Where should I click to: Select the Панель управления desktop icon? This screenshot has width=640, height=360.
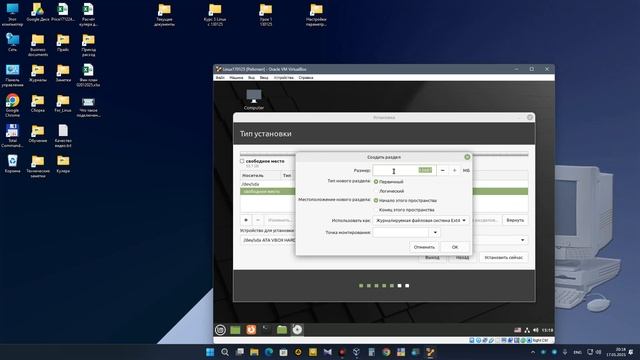(x=12, y=75)
